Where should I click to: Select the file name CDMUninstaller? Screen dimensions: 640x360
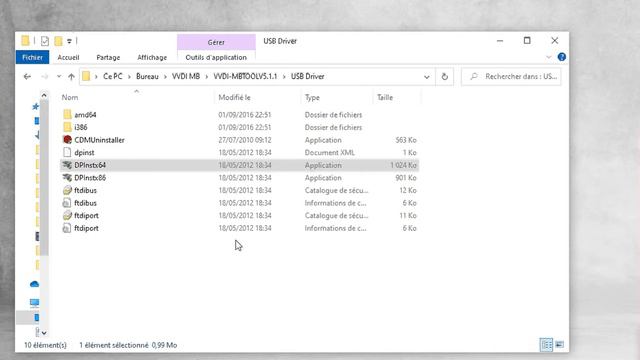tap(99, 140)
